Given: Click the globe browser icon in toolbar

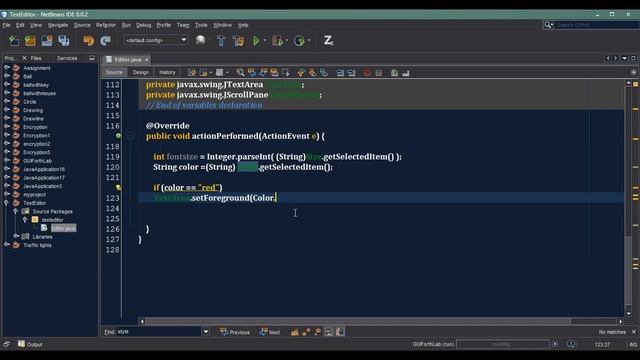Looking at the screenshot, I should pos(200,40).
